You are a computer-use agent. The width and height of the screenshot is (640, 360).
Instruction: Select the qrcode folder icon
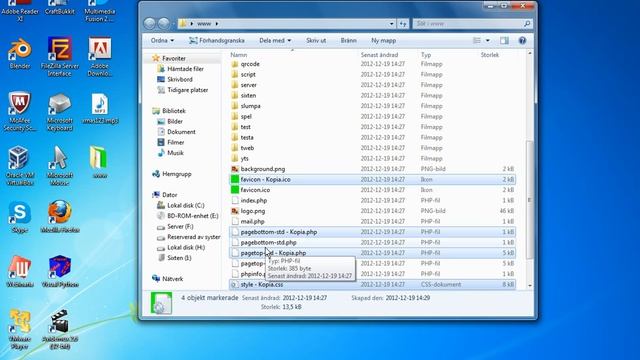tap(235, 64)
